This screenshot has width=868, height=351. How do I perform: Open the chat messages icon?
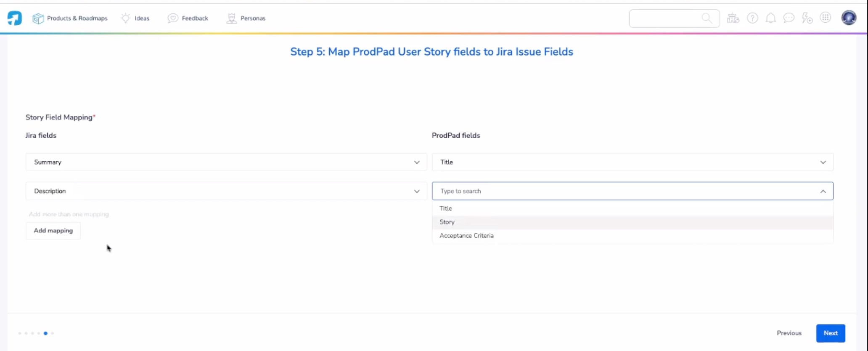pos(789,18)
